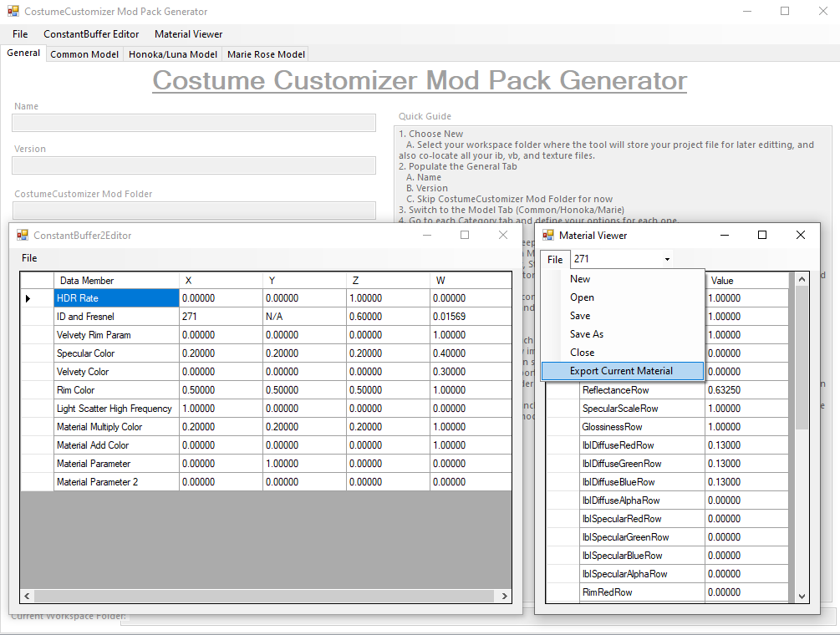Screen dimensions: 840x635
Task: Click the Material Viewer window app icon
Action: click(548, 235)
